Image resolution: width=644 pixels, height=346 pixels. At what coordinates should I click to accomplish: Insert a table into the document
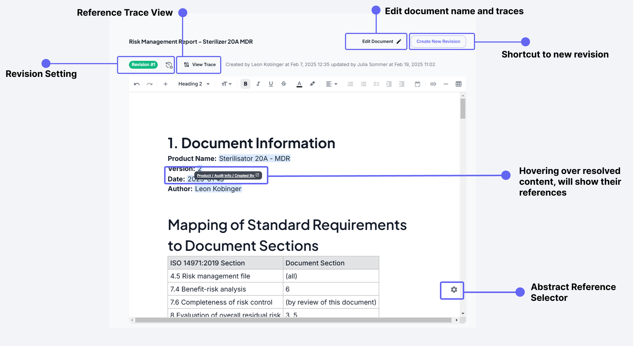(459, 84)
